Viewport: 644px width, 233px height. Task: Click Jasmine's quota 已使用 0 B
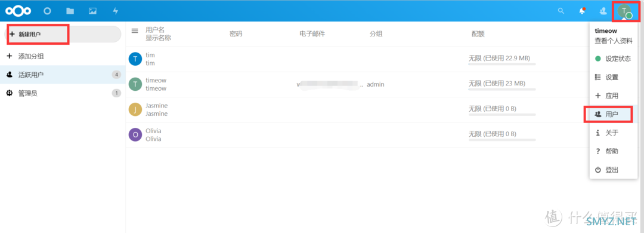493,109
